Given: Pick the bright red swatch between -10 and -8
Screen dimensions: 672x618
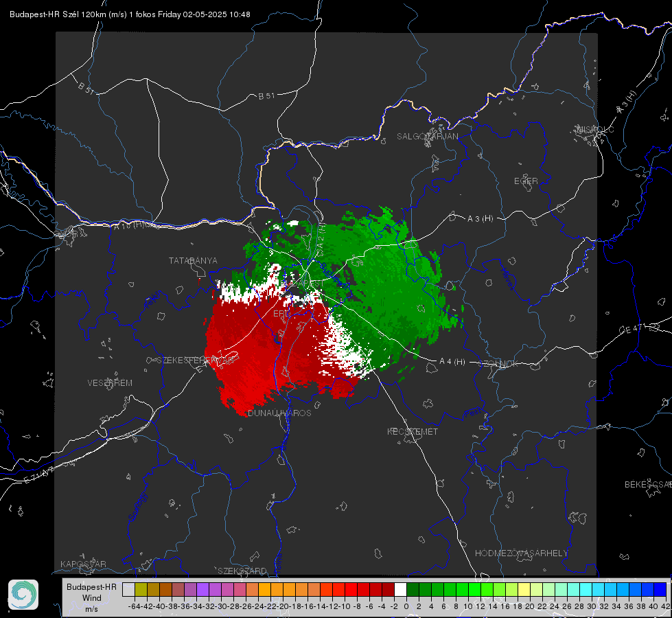Looking at the screenshot, I should (351, 589).
